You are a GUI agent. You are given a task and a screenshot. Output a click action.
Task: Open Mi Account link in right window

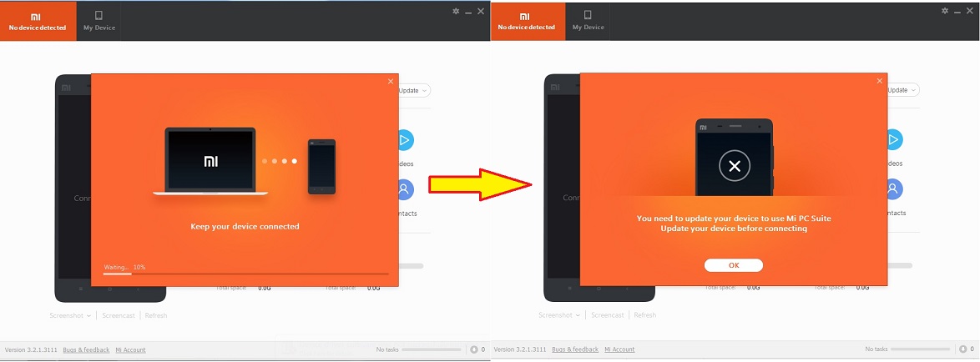[619, 349]
